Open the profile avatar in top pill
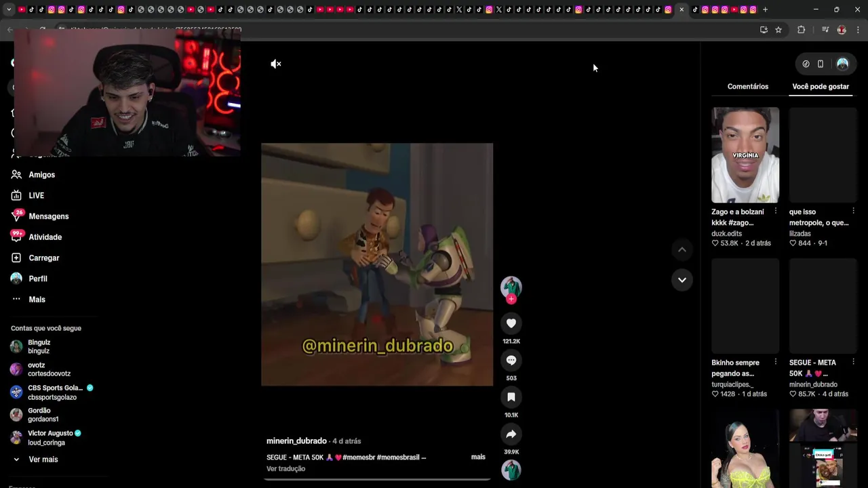 coord(843,64)
